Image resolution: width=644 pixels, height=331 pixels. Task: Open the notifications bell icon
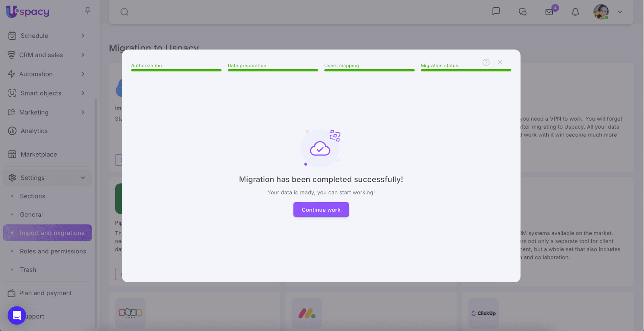pos(575,12)
